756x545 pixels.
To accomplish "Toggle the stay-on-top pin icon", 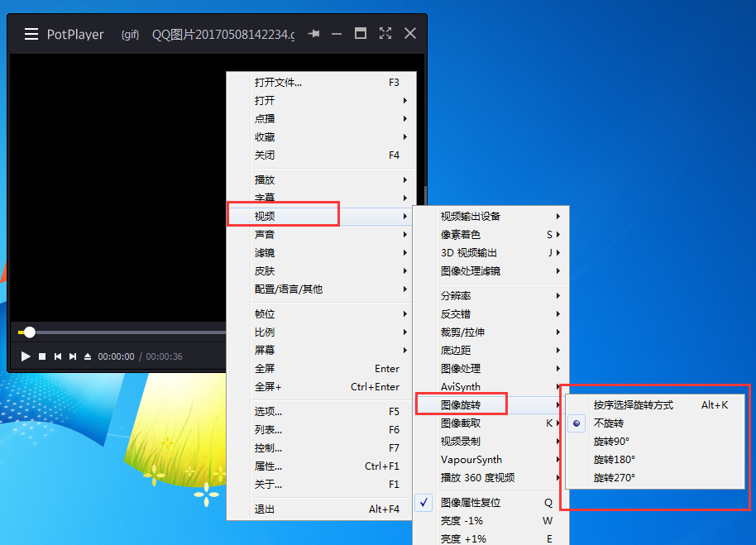I will [x=313, y=34].
